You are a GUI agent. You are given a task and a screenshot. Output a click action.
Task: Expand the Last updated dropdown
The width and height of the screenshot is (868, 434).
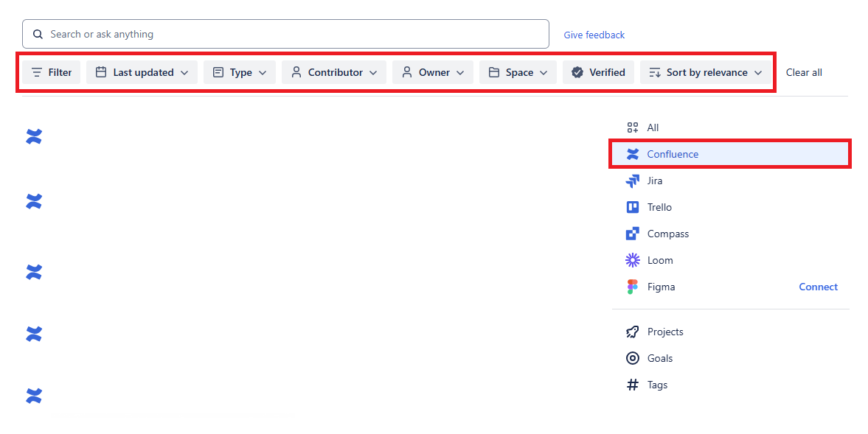(142, 72)
